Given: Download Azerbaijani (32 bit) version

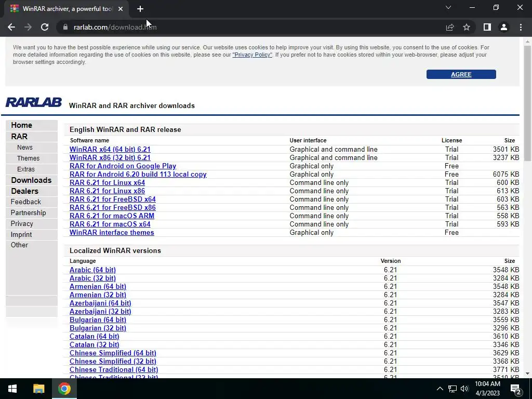Looking at the screenshot, I should (100, 312).
